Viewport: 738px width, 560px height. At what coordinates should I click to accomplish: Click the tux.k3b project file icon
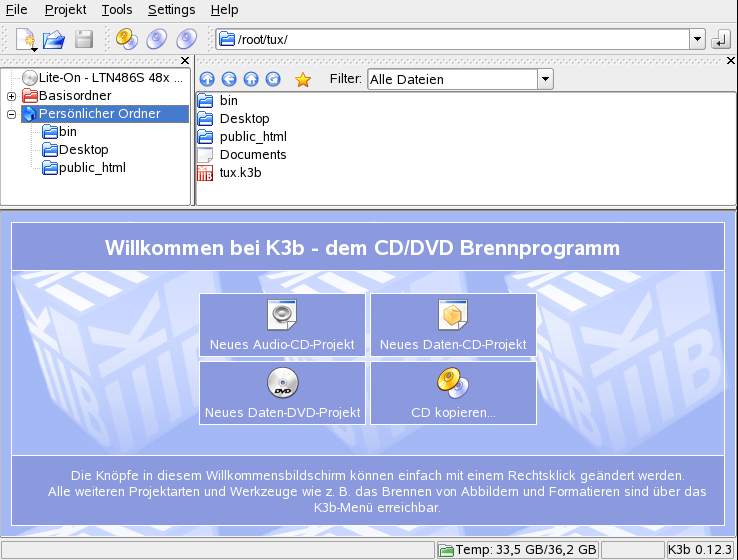(205, 173)
